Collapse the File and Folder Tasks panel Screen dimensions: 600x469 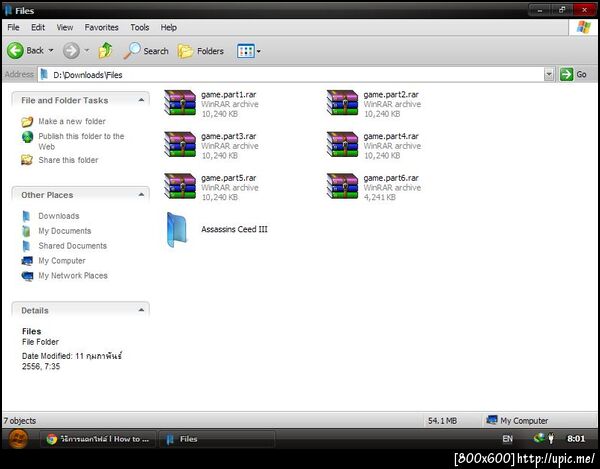tap(141, 100)
